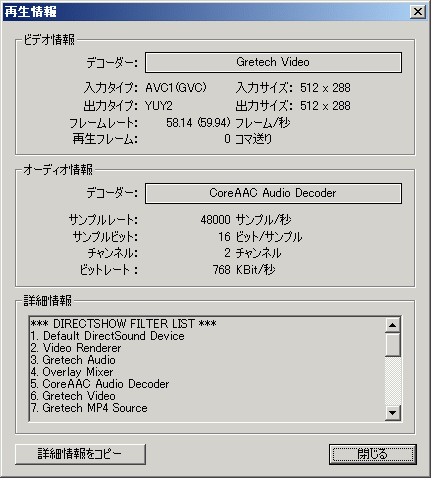This screenshot has height=478, width=431.
Task: Select '5. CoreAAC Audio Decoder' list line
Action: click(x=100, y=384)
